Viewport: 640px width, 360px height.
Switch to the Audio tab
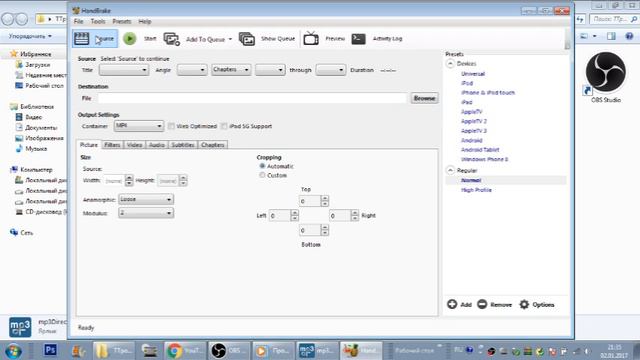tap(156, 145)
